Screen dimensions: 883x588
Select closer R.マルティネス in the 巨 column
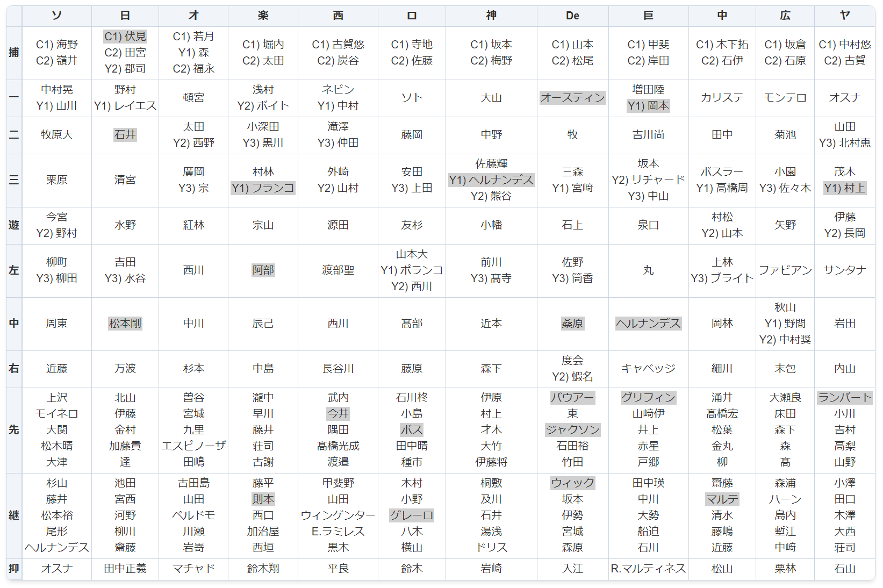[648, 569]
